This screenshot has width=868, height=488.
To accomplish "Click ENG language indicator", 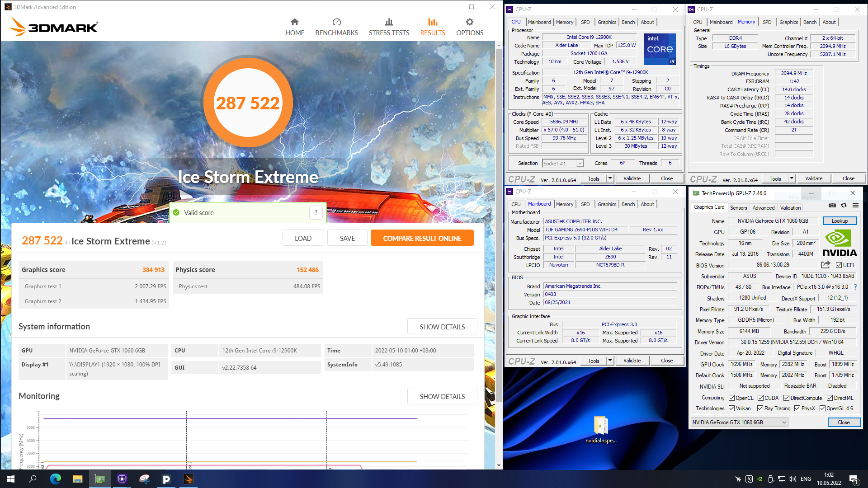I will point(806,479).
